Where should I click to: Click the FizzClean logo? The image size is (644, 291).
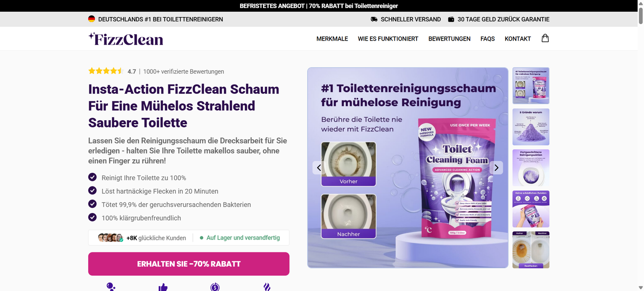point(126,39)
